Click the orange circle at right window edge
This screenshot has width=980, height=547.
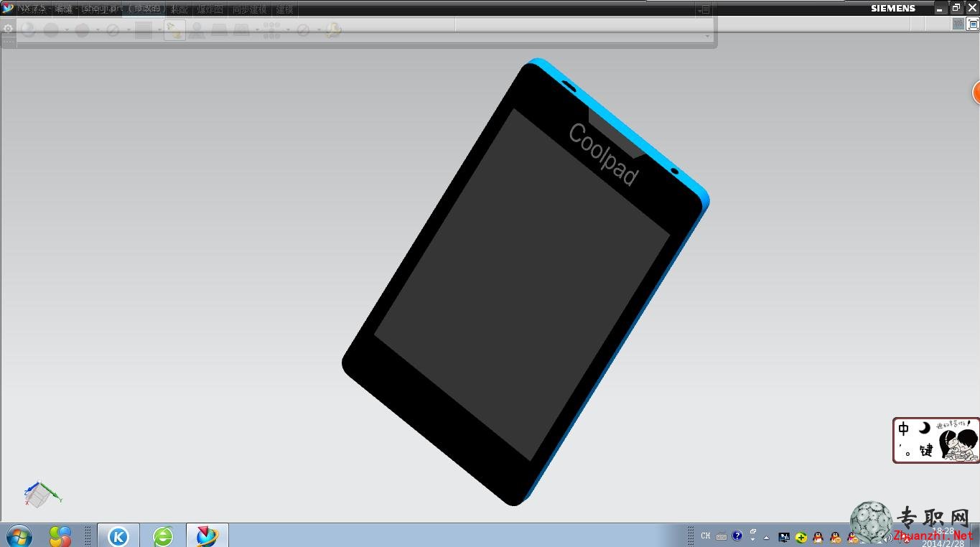click(976, 92)
